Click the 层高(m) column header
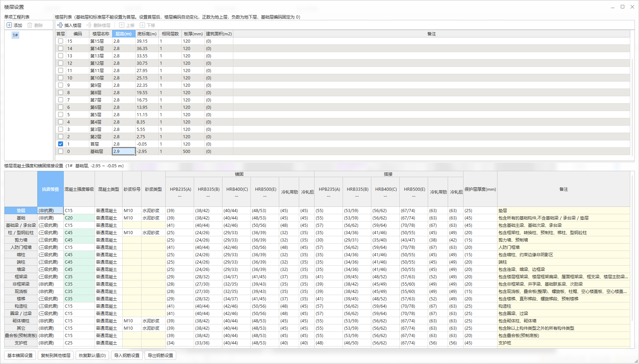This screenshot has width=639, height=364. pos(124,34)
